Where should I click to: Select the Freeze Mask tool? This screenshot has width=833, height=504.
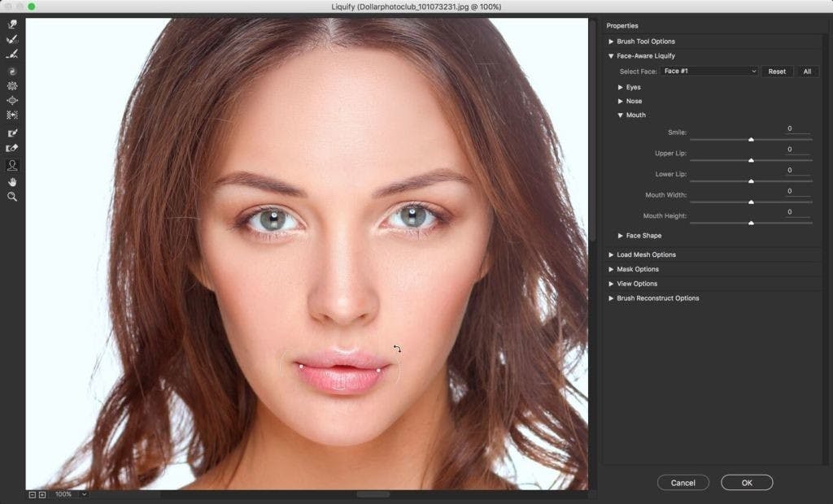click(x=11, y=133)
